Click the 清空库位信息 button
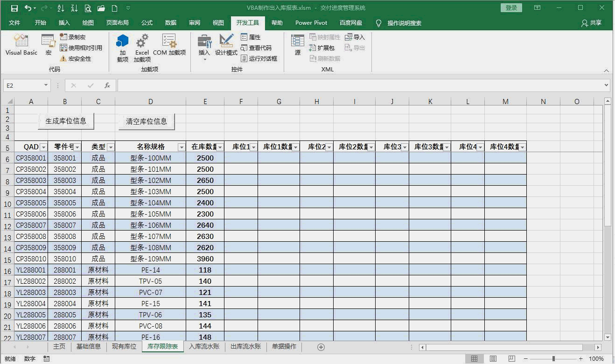This screenshot has height=364, width=615. click(x=147, y=121)
